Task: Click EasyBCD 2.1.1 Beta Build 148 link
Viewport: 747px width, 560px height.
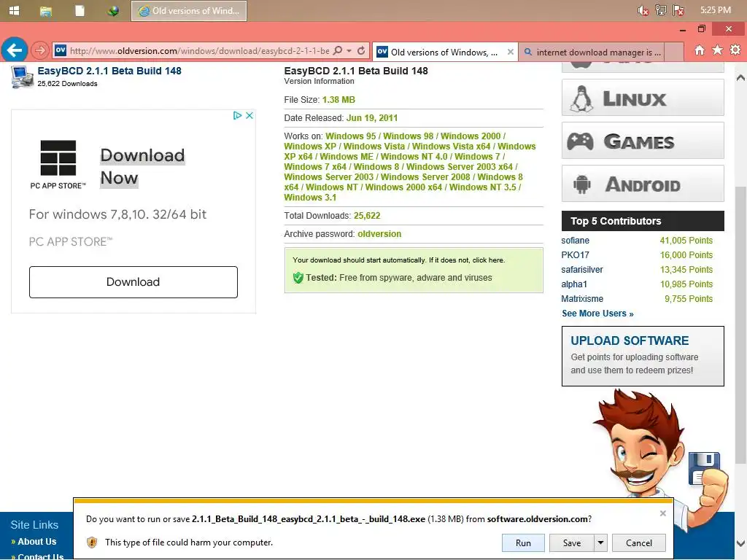Action: pos(109,71)
